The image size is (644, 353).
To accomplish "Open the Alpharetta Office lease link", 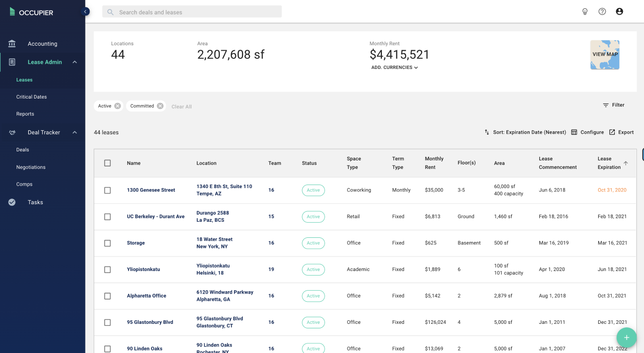I will [146, 296].
